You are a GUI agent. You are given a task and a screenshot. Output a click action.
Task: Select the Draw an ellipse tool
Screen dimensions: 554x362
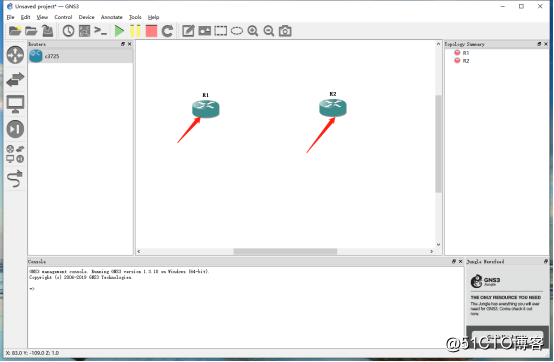point(237,31)
